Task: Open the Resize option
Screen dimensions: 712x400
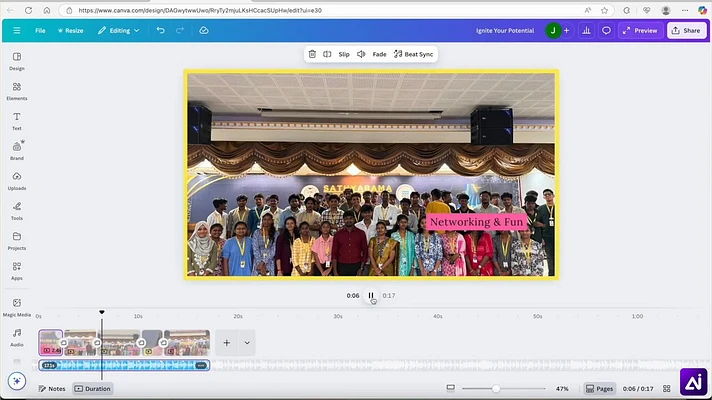Action: (70, 30)
